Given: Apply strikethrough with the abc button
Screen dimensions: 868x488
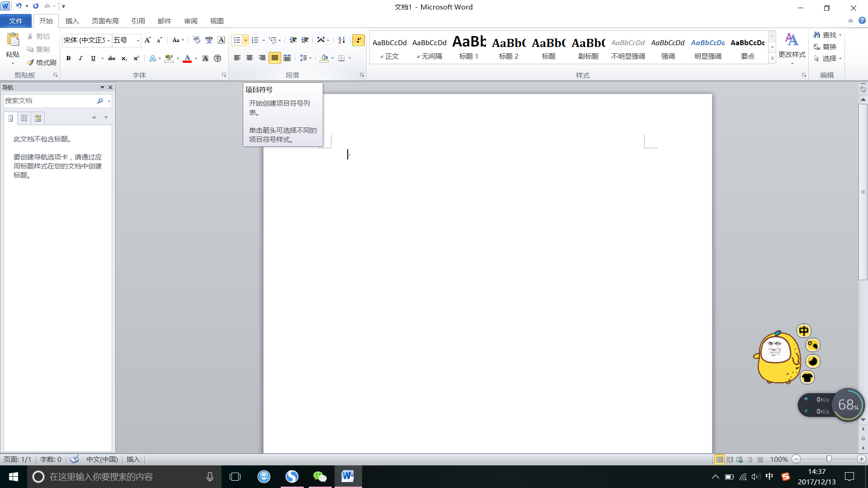Looking at the screenshot, I should pos(111,58).
